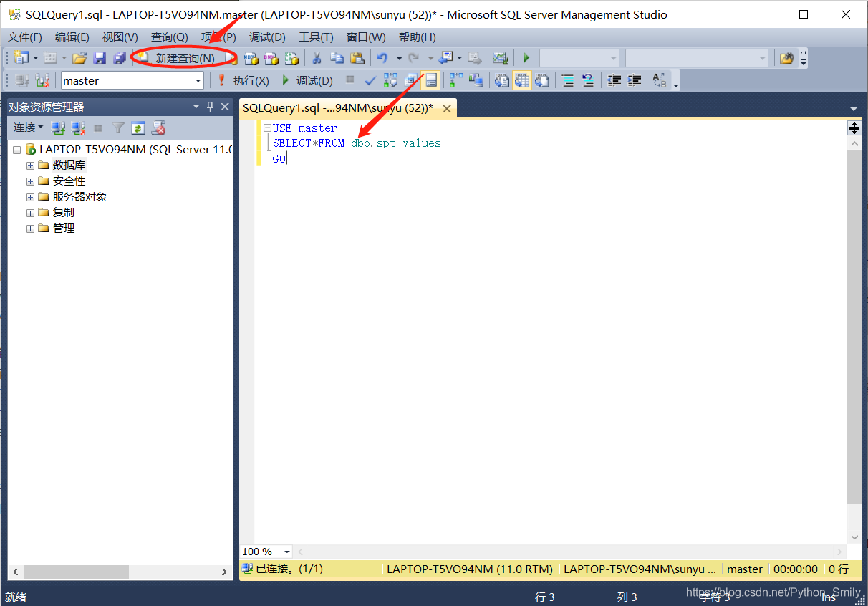Increase the line indent
The image size is (868, 606).
[x=634, y=80]
